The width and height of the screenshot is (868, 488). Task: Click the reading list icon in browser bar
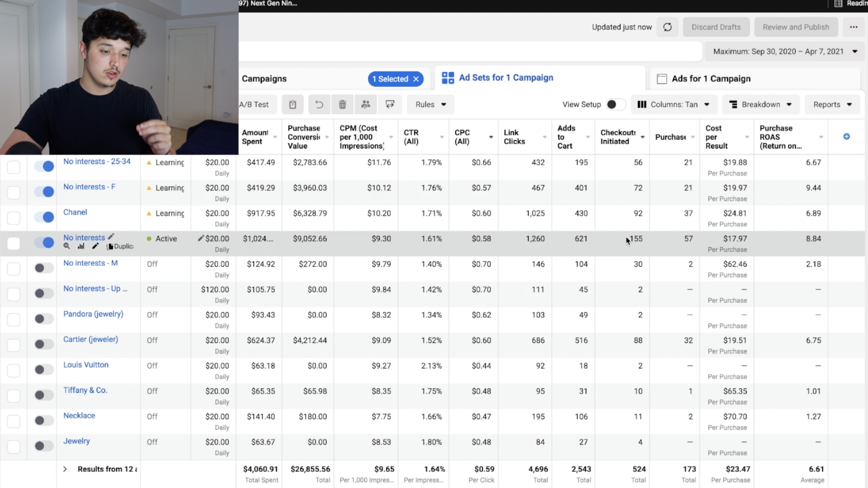click(838, 3)
